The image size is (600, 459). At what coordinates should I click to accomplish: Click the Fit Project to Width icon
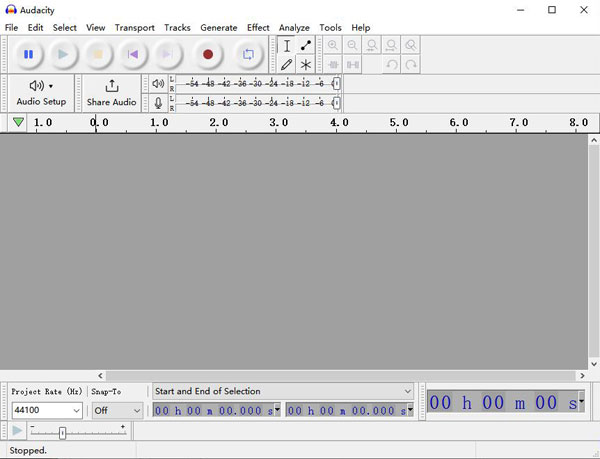click(391, 45)
